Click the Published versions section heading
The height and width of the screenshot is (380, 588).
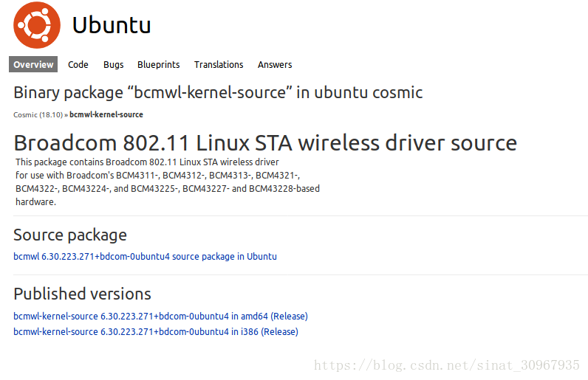(x=82, y=294)
